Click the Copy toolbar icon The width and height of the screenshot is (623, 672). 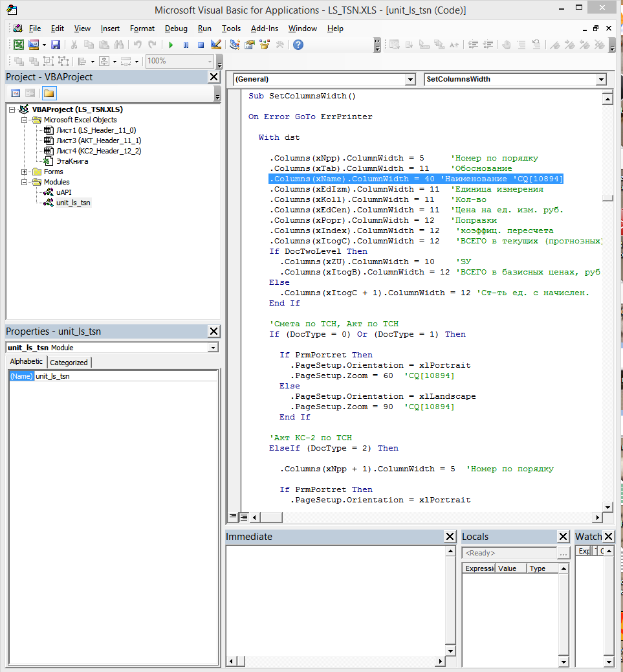pos(89,45)
